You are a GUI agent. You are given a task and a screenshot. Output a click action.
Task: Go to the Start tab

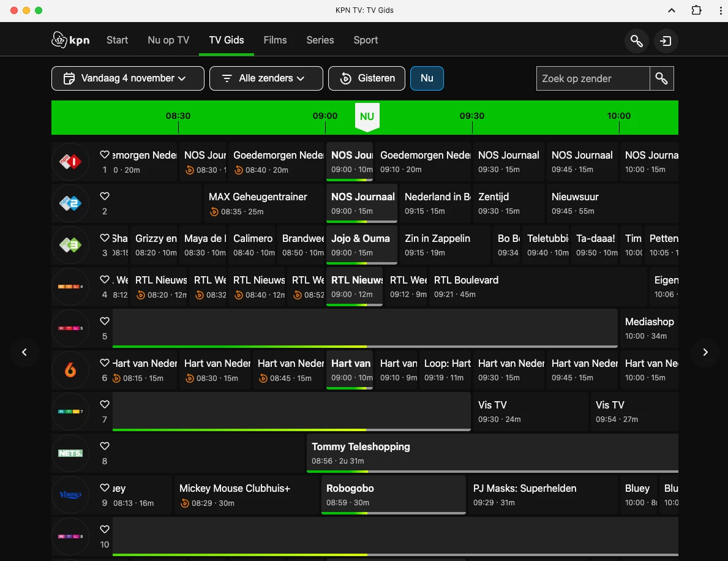(117, 40)
